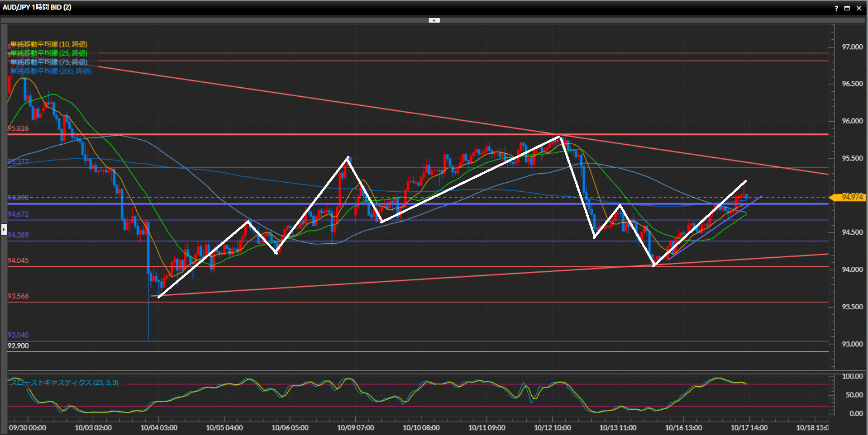Screen dimensions: 868x435
Task: Select the 10-period simple moving average label
Action: tap(49, 44)
